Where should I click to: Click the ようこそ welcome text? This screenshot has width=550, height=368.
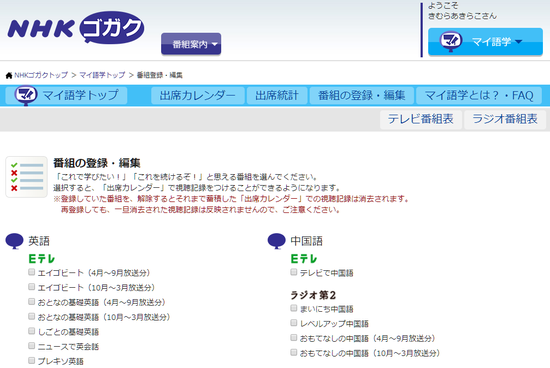click(443, 6)
